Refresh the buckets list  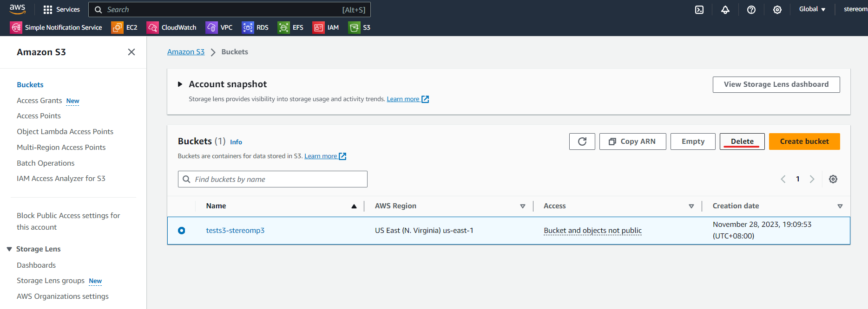582,142
